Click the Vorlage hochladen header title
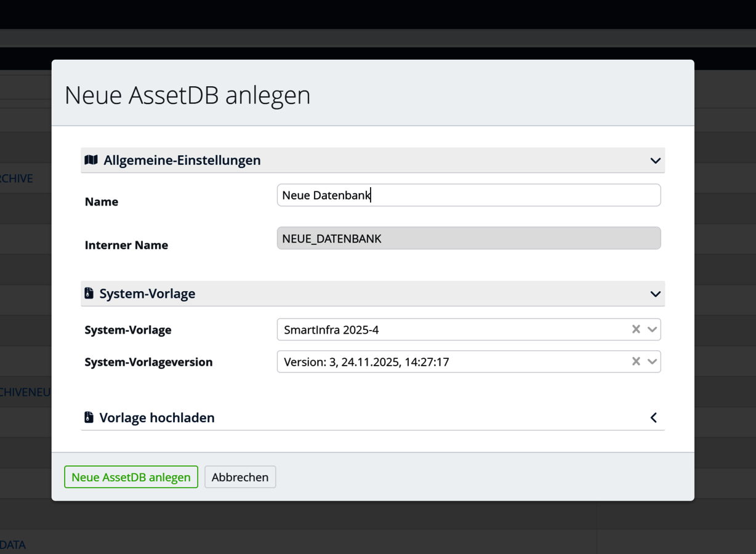The width and height of the screenshot is (756, 554). click(157, 417)
